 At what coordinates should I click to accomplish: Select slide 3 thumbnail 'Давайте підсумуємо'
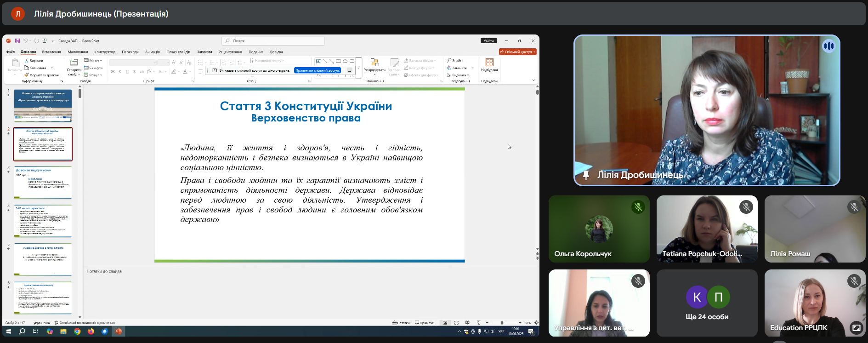point(43,183)
